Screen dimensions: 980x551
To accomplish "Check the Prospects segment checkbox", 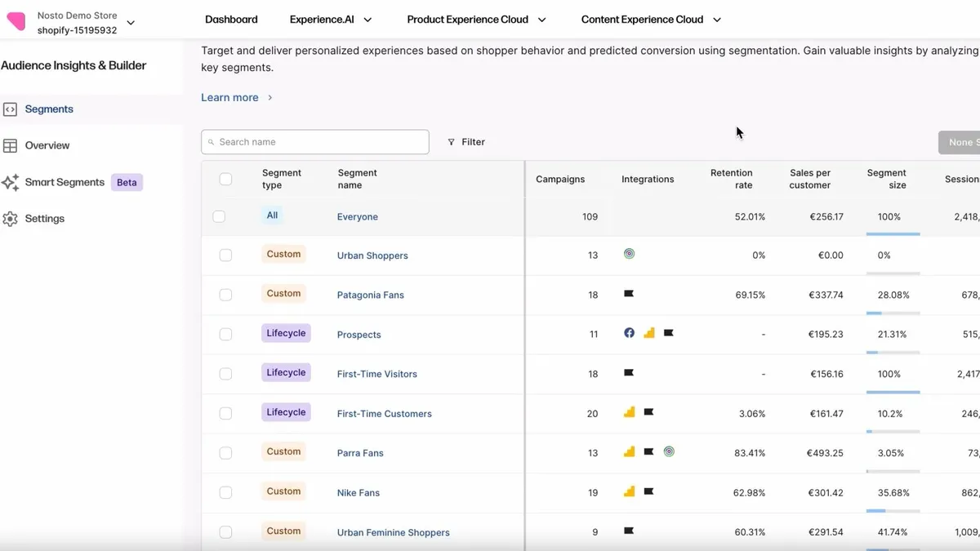I will coord(225,335).
